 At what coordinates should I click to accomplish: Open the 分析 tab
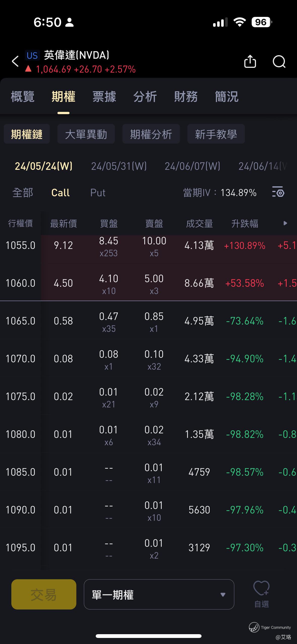pyautogui.click(x=145, y=97)
